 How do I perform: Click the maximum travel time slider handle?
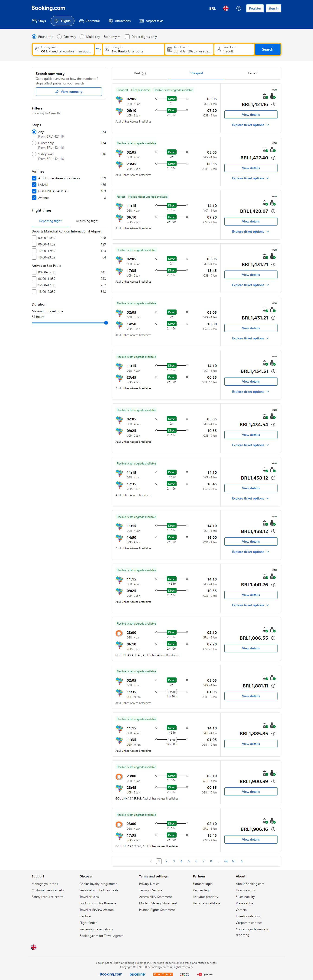(x=106, y=323)
